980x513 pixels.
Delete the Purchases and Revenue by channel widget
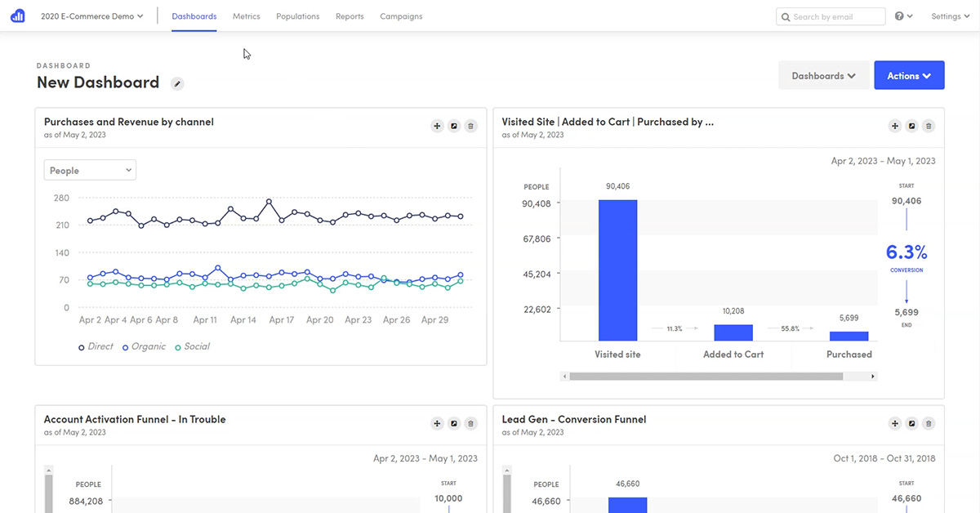pos(470,126)
